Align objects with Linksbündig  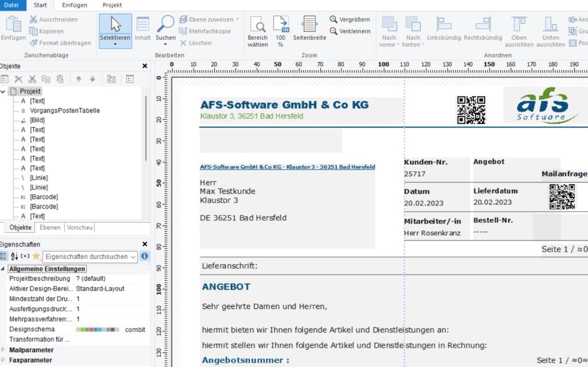444,29
